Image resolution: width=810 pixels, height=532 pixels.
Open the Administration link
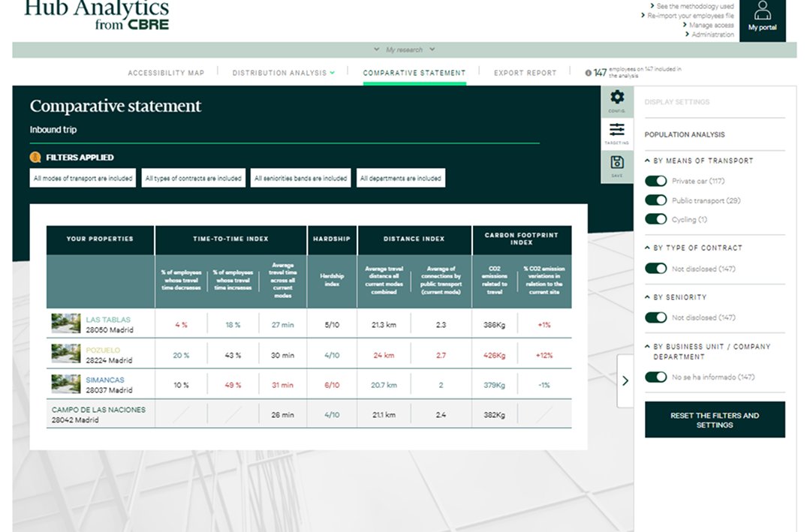(712, 34)
